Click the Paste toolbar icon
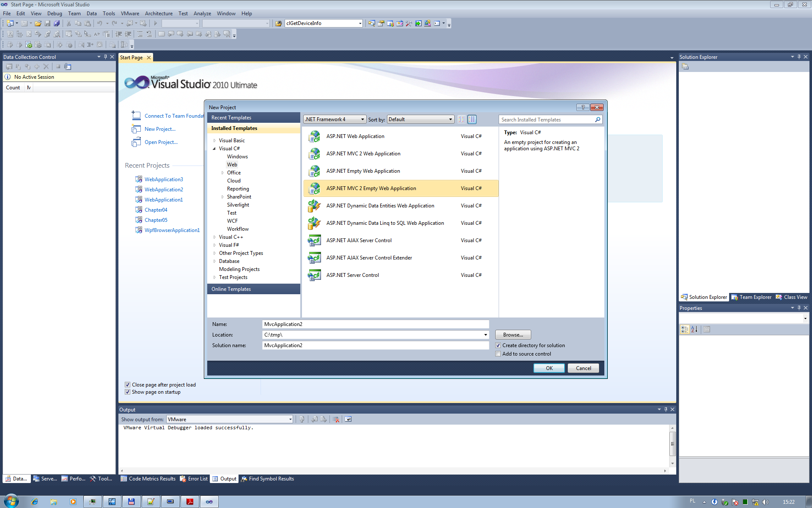Viewport: 812px width, 508px height. [x=88, y=23]
